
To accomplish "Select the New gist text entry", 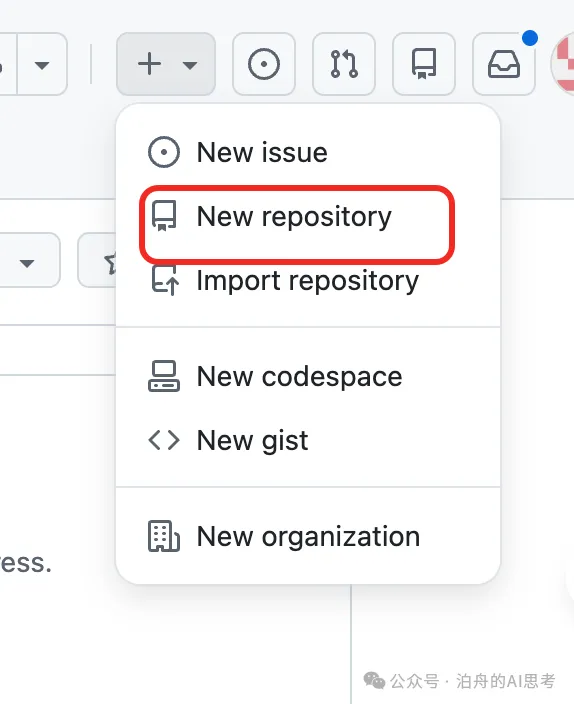I will [x=253, y=440].
